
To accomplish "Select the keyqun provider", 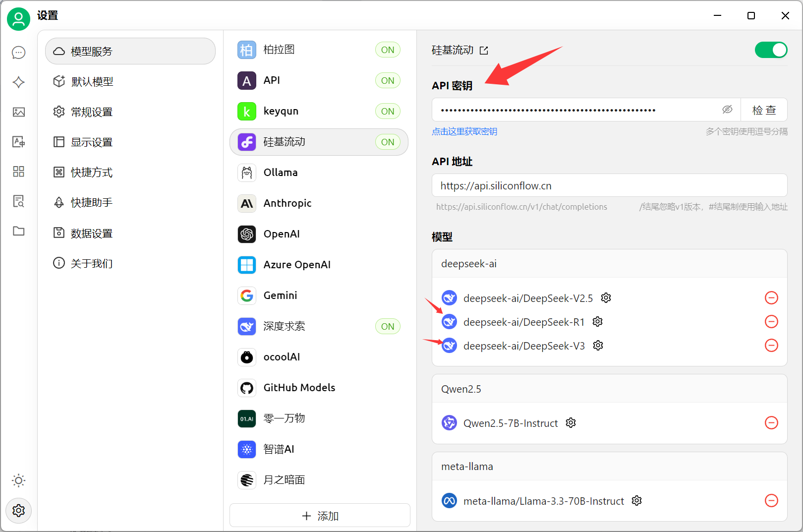I will click(319, 111).
